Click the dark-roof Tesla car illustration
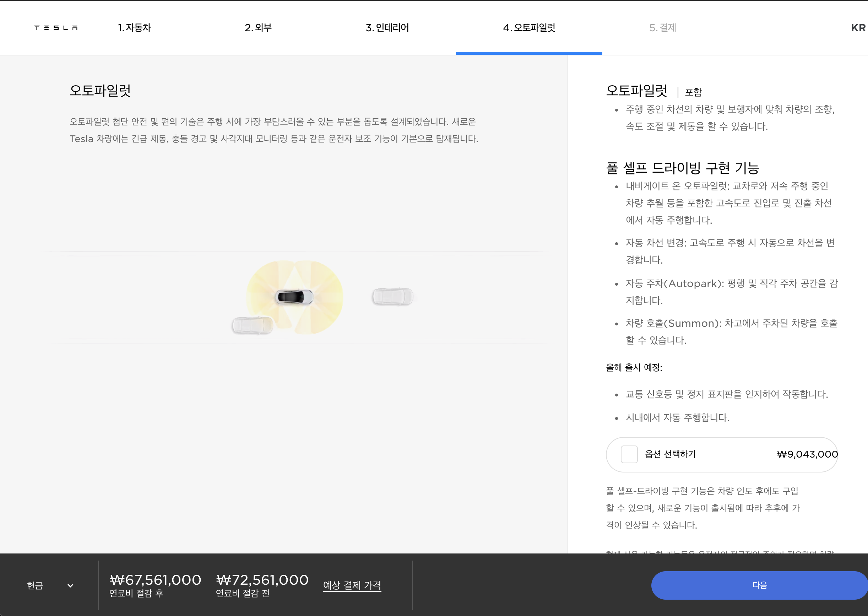 [x=294, y=297]
